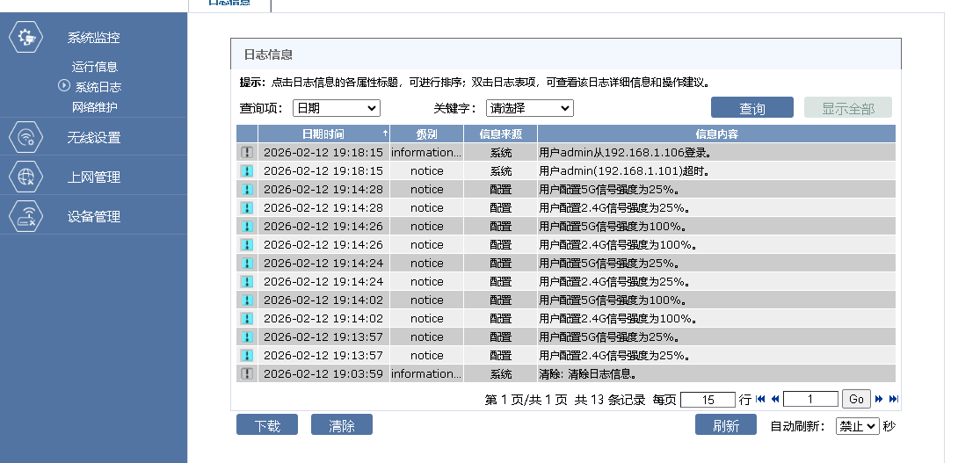
Task: Sort logs by the 日期时间 column header
Action: pyautogui.click(x=323, y=134)
